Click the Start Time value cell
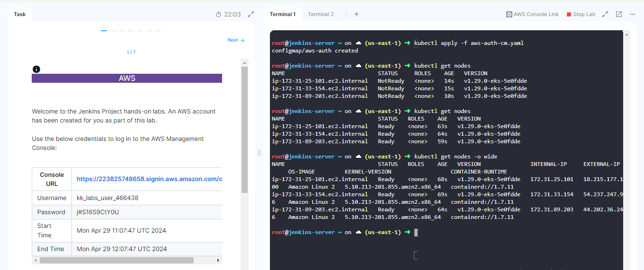This screenshot has width=644, height=270. (x=147, y=230)
